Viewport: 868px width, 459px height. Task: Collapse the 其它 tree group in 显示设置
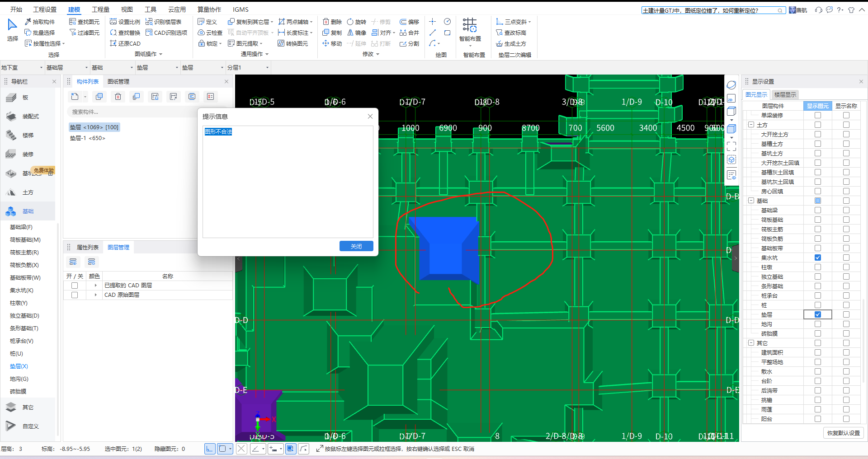pyautogui.click(x=751, y=343)
